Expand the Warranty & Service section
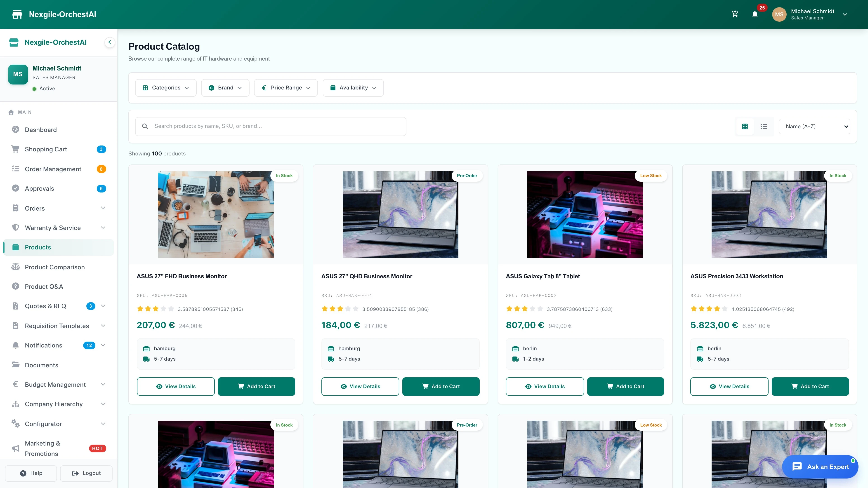 pyautogui.click(x=103, y=228)
